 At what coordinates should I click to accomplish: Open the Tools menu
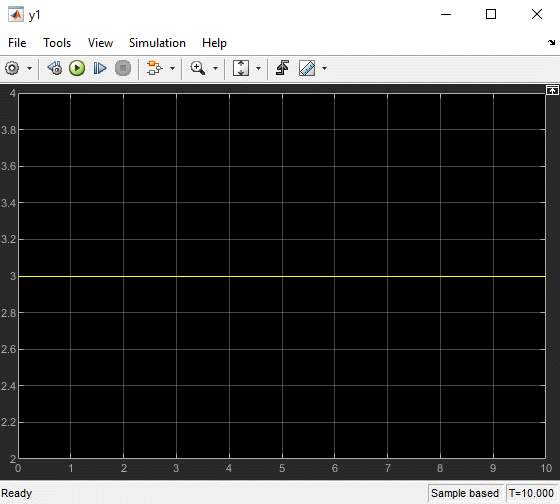(x=57, y=43)
